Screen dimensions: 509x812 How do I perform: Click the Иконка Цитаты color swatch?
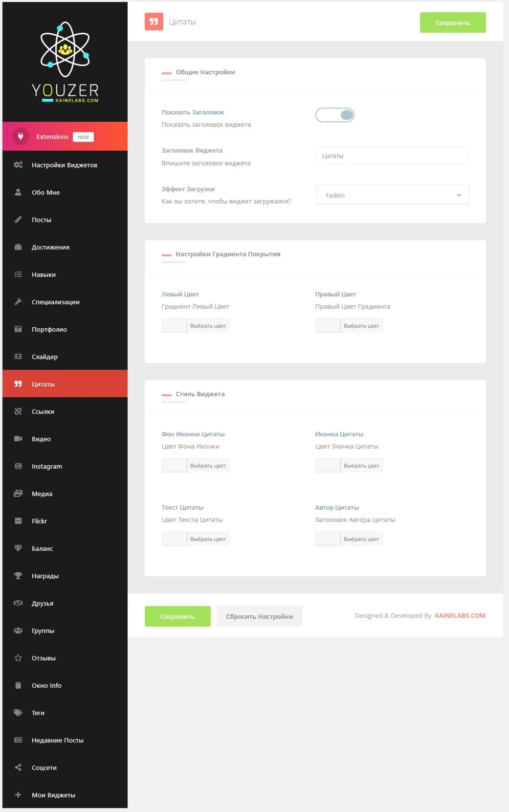coord(328,466)
